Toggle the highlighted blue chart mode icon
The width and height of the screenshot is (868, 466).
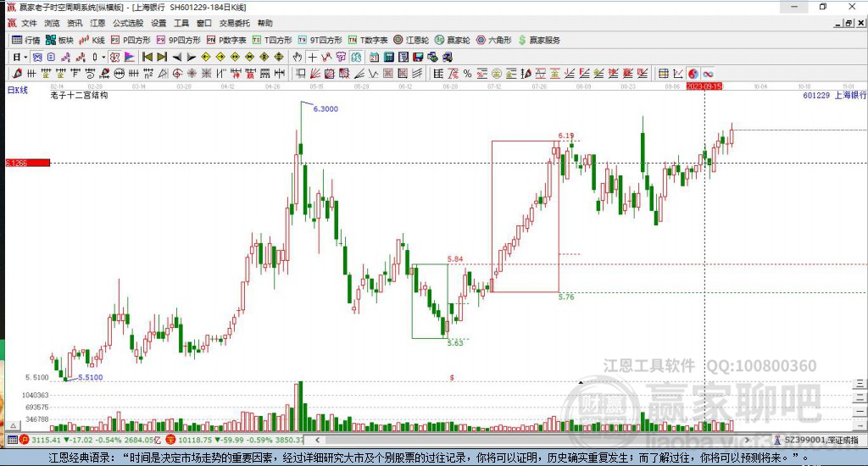(37, 57)
